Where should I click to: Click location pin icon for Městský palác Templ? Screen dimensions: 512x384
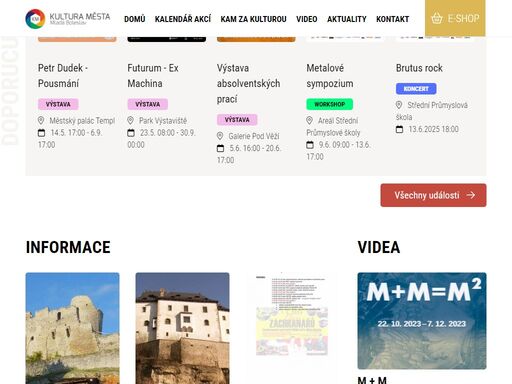[x=41, y=120]
